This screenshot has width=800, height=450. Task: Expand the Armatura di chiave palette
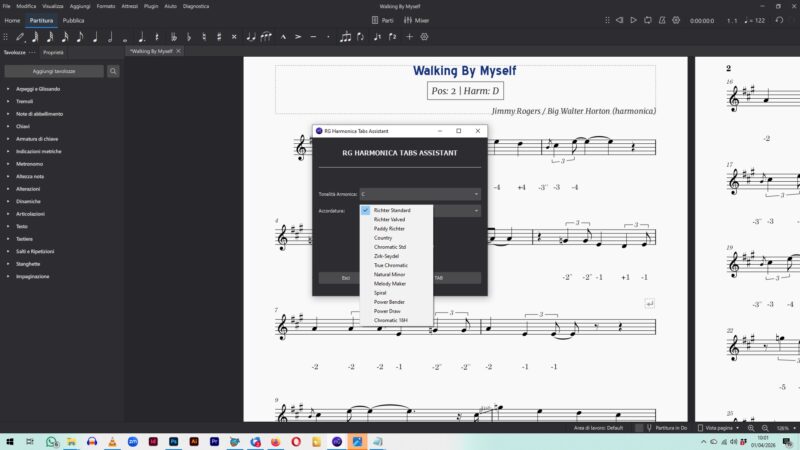tap(8, 139)
